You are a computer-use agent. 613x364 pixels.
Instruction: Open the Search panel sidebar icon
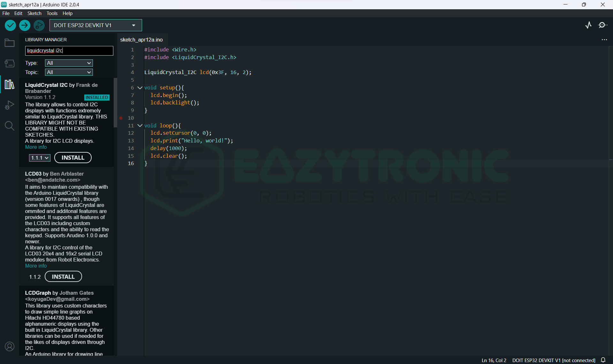click(x=10, y=126)
